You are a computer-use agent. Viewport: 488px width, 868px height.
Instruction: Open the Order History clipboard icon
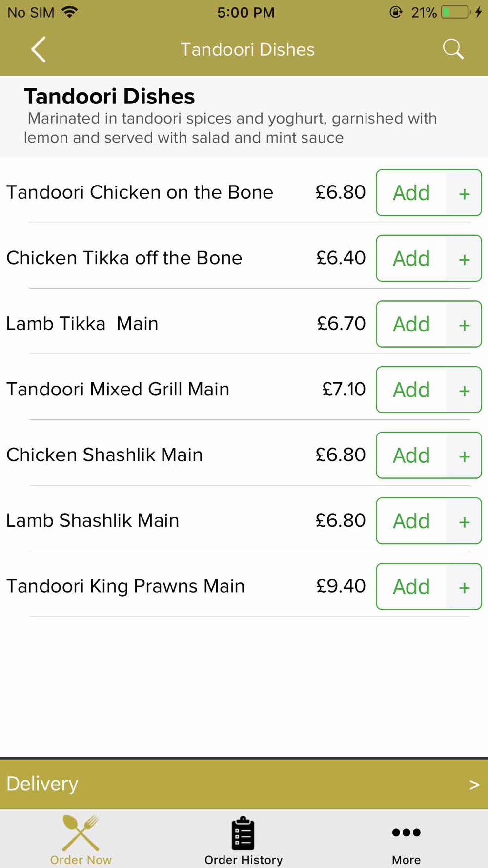click(x=243, y=833)
